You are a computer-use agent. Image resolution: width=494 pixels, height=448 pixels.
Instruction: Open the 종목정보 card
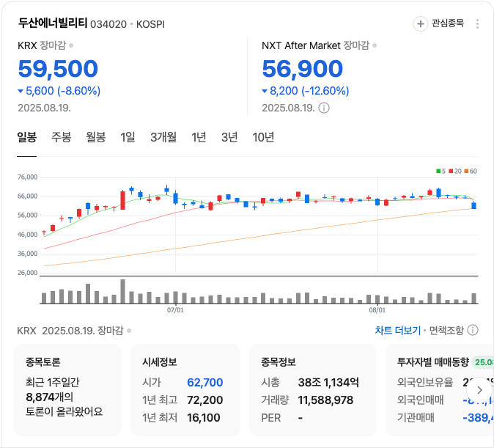point(313,390)
